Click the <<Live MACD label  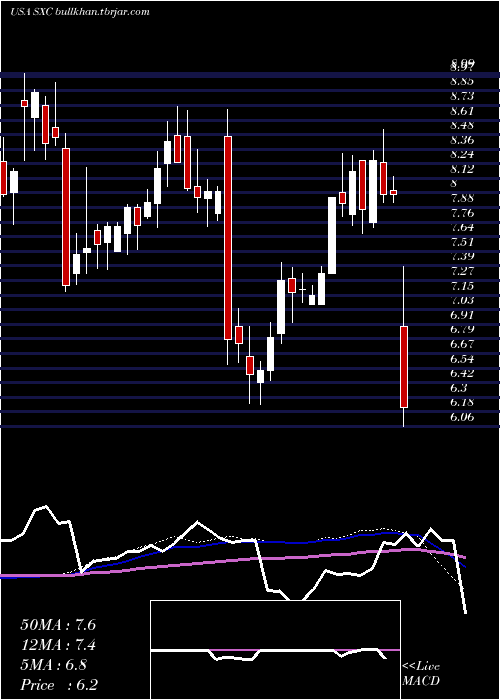pos(421,674)
